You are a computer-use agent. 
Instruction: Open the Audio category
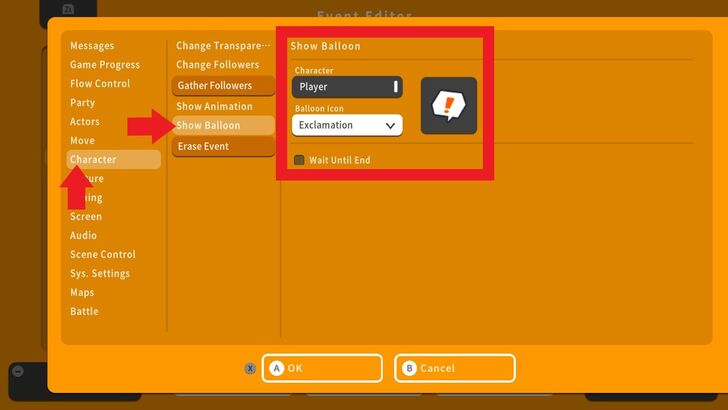tap(84, 236)
